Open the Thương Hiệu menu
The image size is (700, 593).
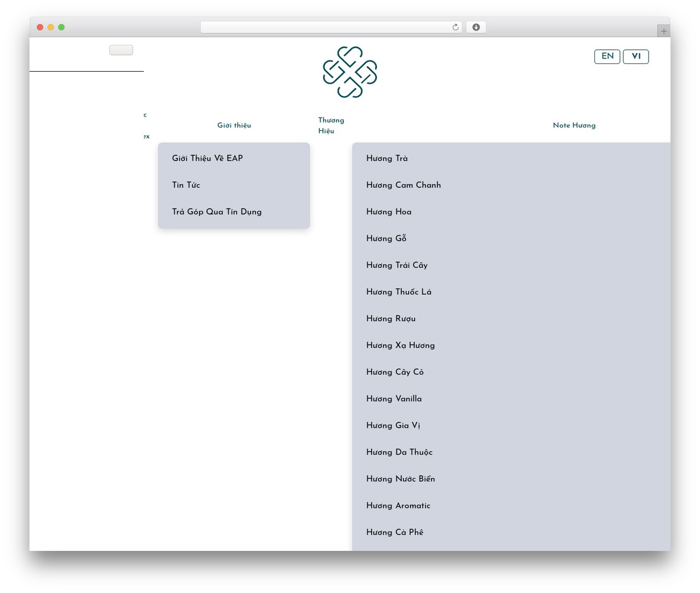coord(331,125)
